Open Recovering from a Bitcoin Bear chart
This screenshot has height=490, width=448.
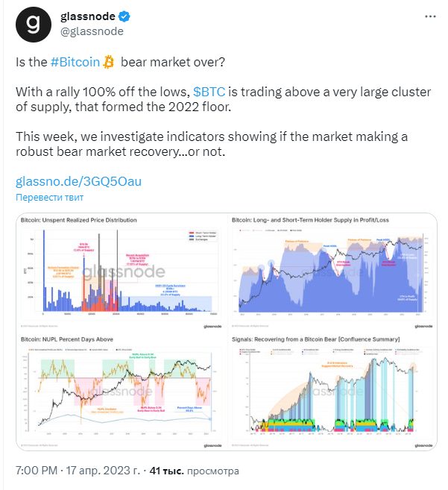tap(332, 392)
